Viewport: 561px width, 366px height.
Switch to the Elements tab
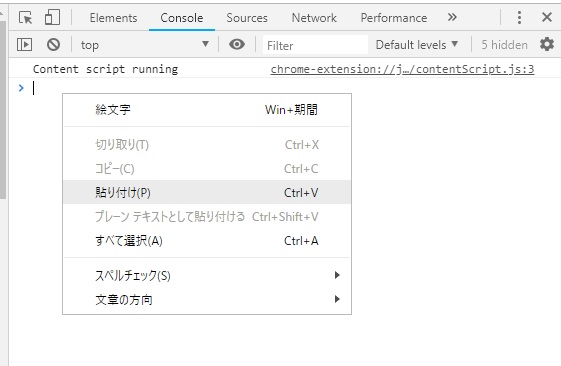coord(113,18)
